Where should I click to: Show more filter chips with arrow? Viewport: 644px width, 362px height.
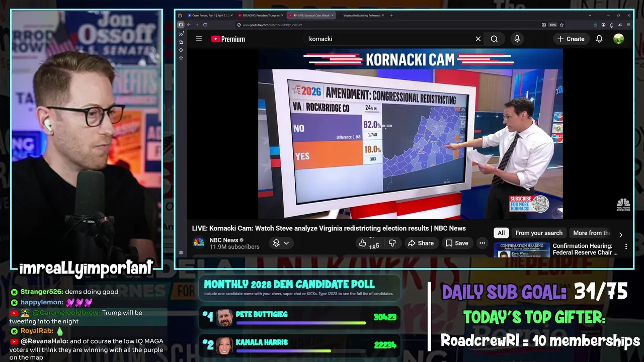click(620, 234)
